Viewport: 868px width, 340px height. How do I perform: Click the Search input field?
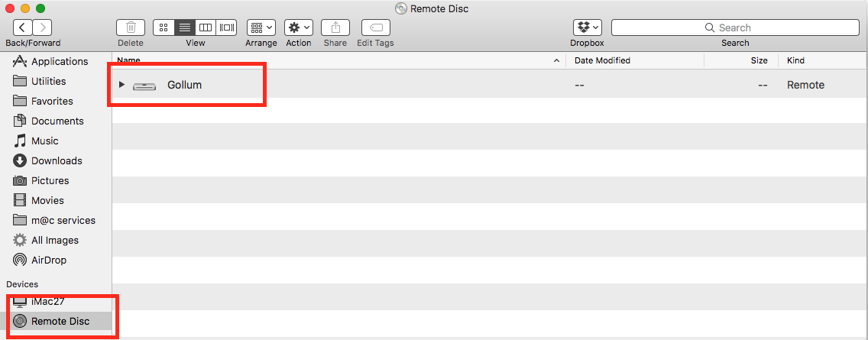pyautogui.click(x=735, y=28)
